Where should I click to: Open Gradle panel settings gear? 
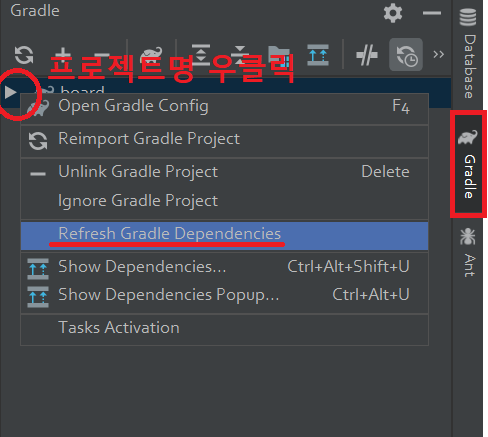[x=393, y=13]
